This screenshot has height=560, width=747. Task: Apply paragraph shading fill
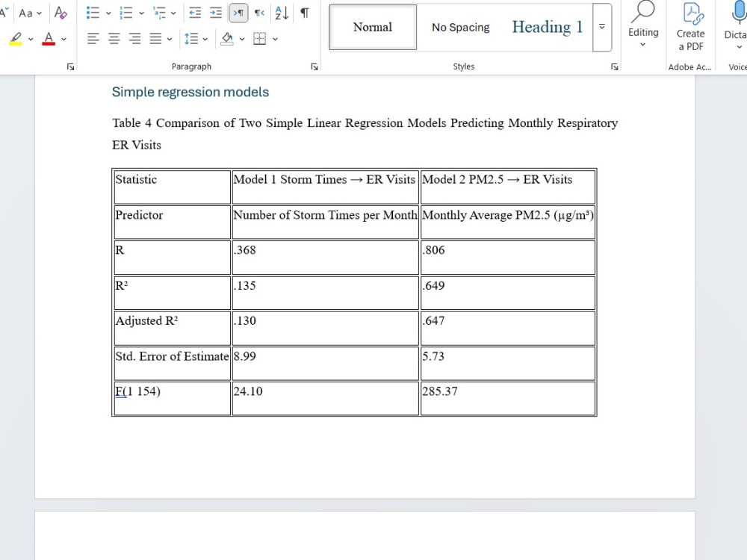tap(227, 39)
